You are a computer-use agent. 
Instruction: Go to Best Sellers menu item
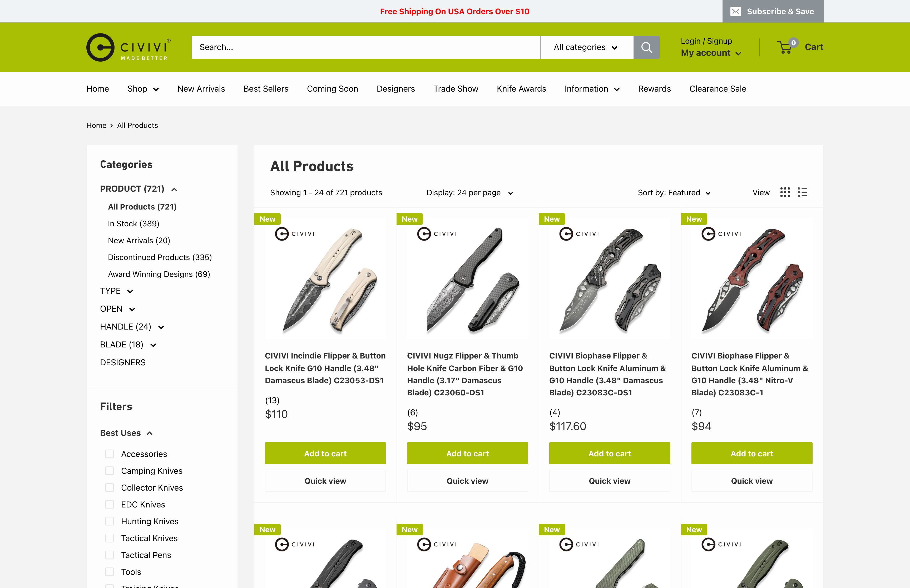coord(266,89)
